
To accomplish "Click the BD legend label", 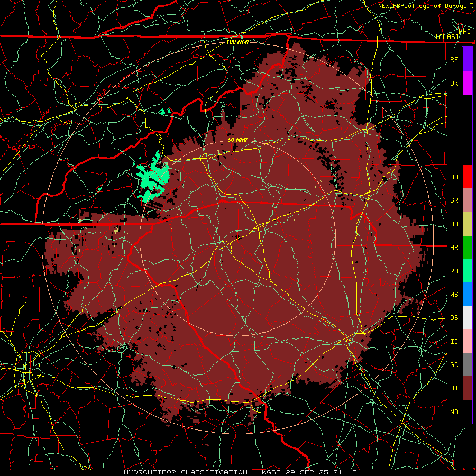I will click(454, 224).
